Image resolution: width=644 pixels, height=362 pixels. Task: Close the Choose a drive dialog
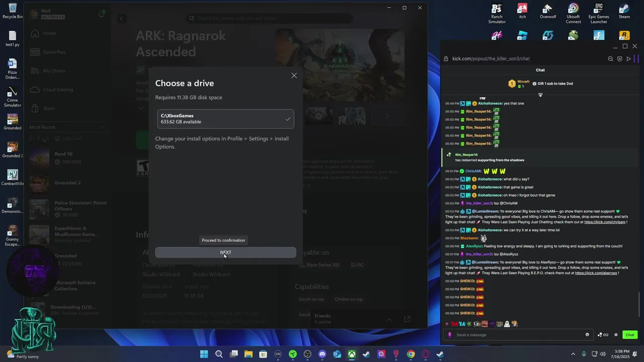click(x=294, y=75)
